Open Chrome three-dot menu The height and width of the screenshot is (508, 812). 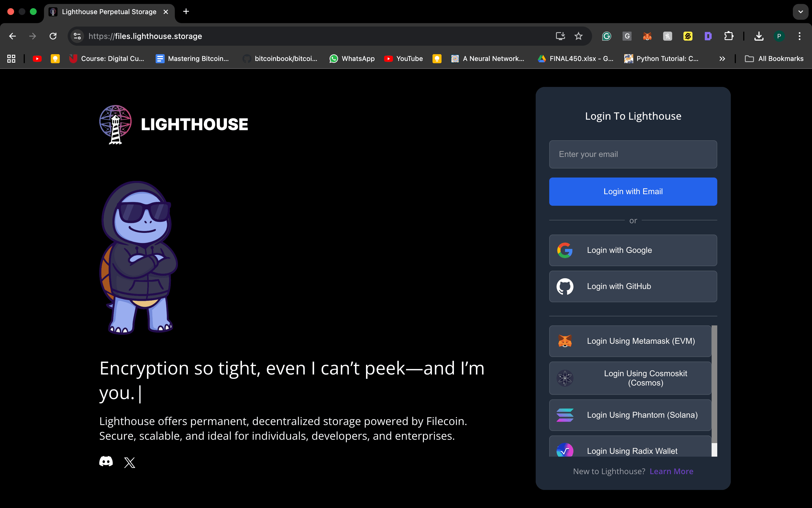[800, 36]
